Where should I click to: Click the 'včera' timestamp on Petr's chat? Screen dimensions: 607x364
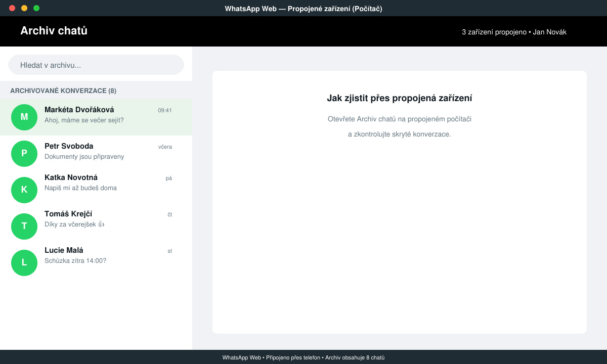[x=165, y=147]
